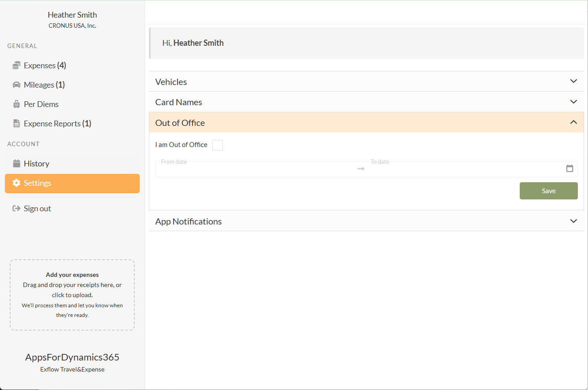The width and height of the screenshot is (588, 390).
Task: Select the Sign out link
Action: [37, 209]
